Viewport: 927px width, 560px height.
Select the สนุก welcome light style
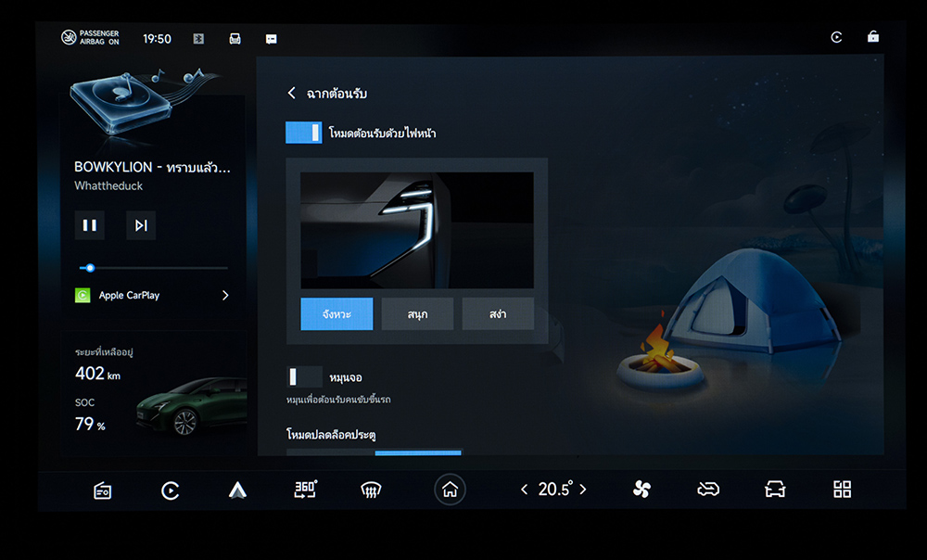point(417,314)
